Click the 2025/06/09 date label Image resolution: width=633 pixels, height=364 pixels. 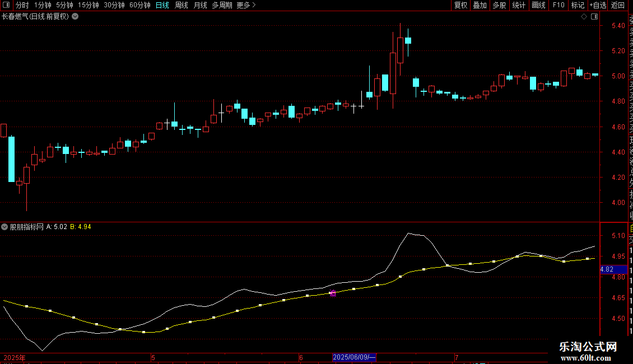pos(354,357)
